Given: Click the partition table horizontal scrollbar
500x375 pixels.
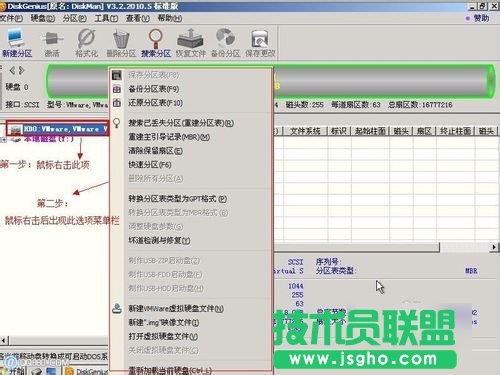Looking at the screenshot, I should (357, 247).
